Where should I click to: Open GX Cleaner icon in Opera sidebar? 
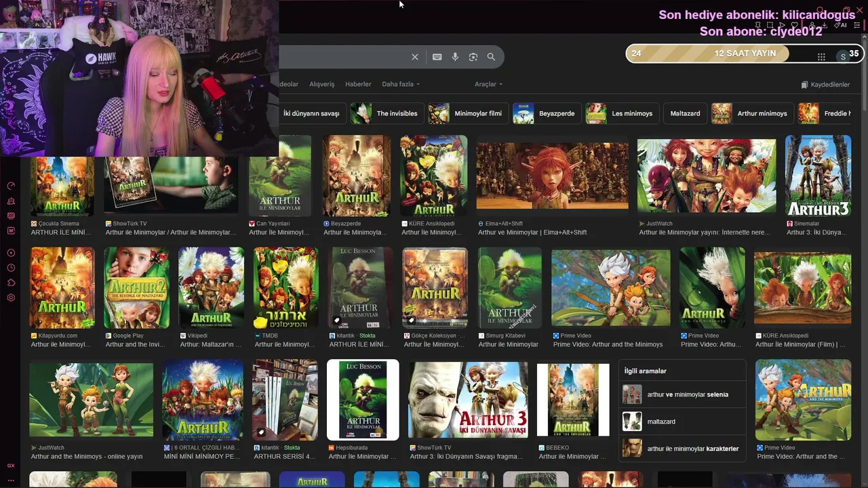(11, 201)
